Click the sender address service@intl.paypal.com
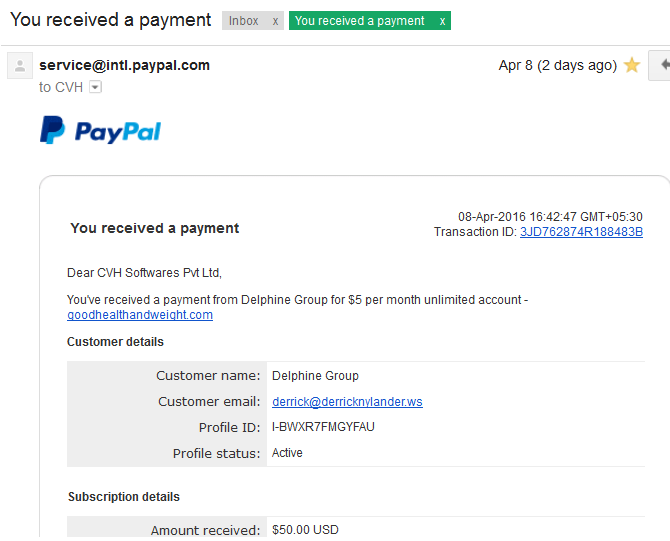Image resolution: width=670 pixels, height=541 pixels. pos(124,65)
